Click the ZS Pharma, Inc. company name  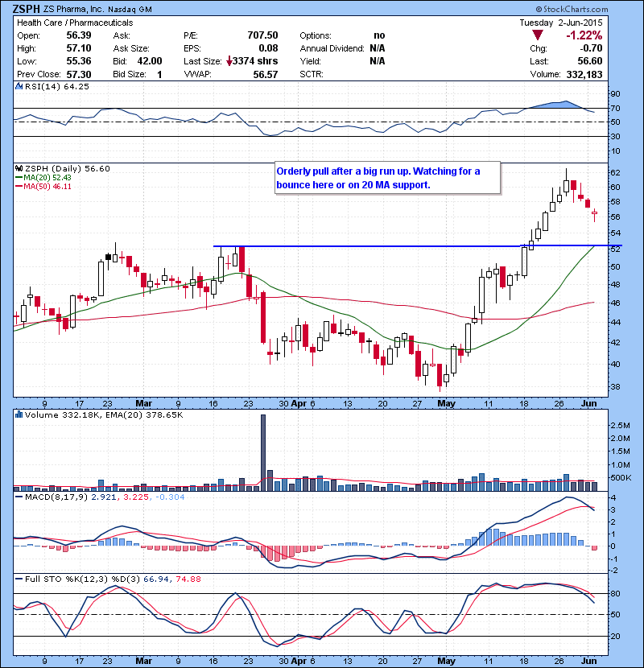coord(73,9)
